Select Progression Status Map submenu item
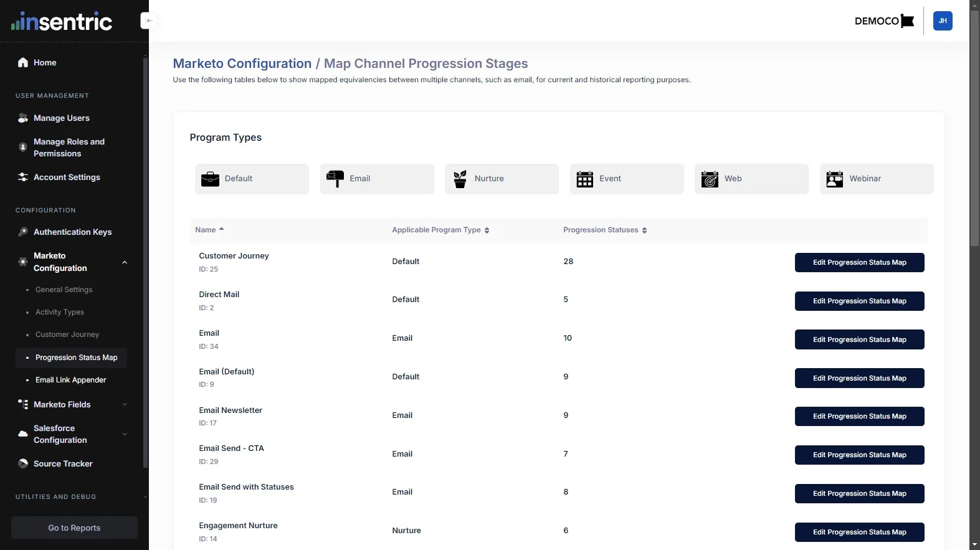 point(71,358)
